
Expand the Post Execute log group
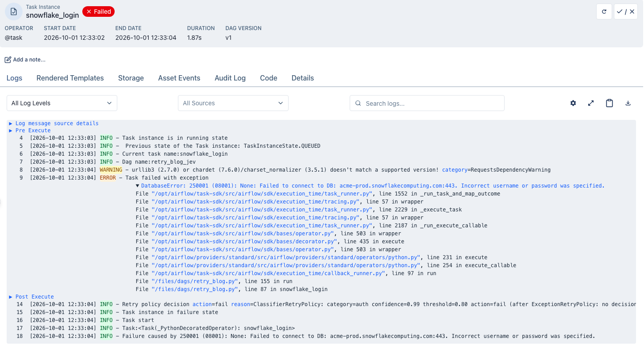click(31, 297)
